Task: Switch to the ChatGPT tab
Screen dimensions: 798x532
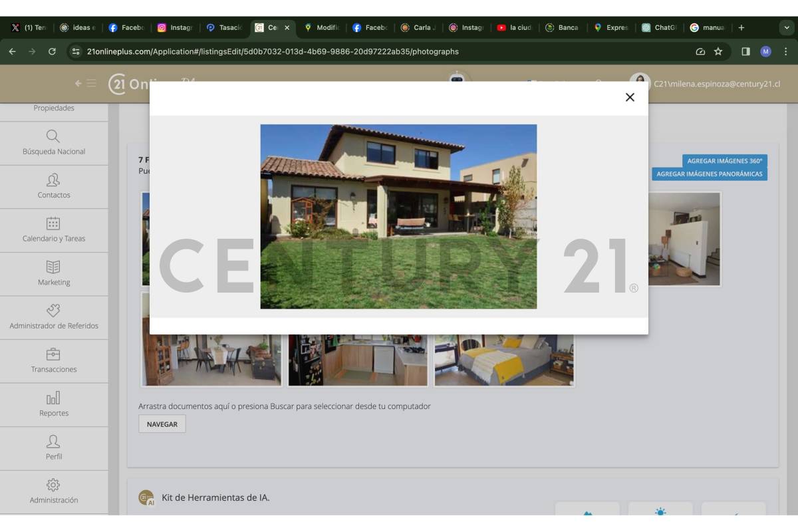Action: click(660, 28)
